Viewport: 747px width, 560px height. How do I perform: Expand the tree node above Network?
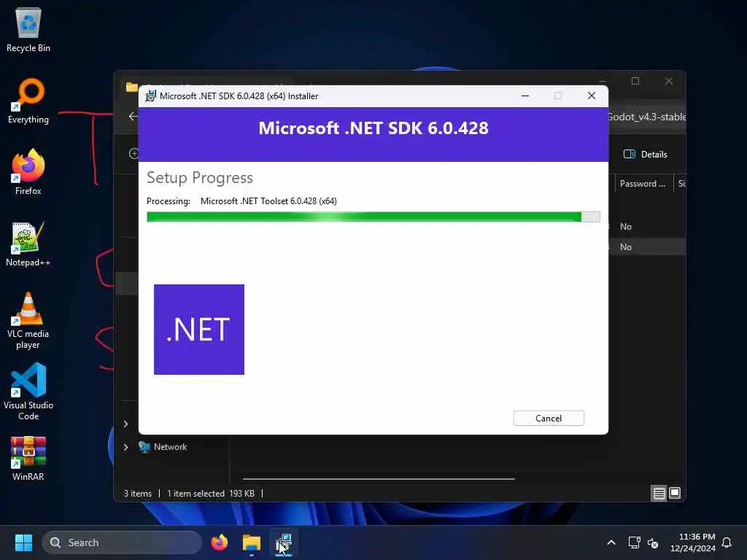pyautogui.click(x=125, y=424)
